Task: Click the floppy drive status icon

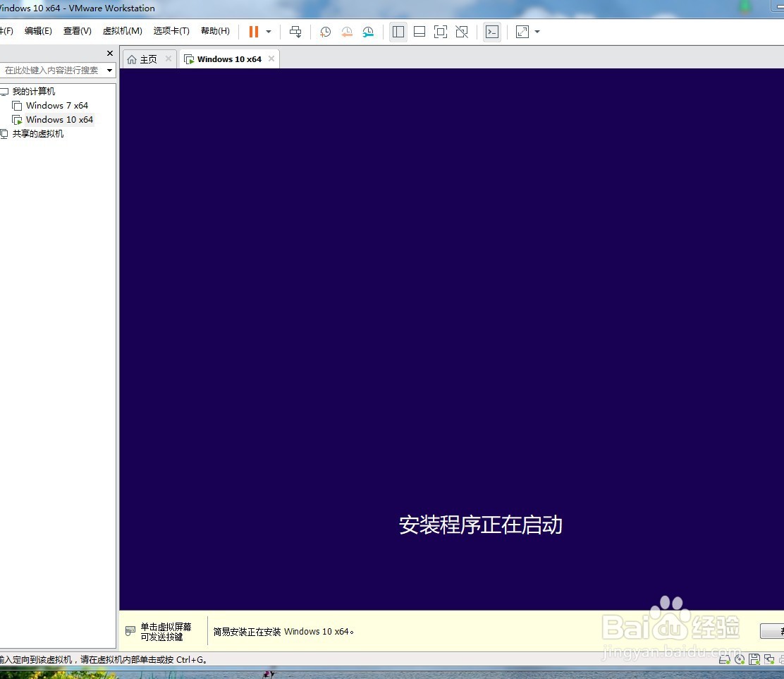Action: pos(754,659)
